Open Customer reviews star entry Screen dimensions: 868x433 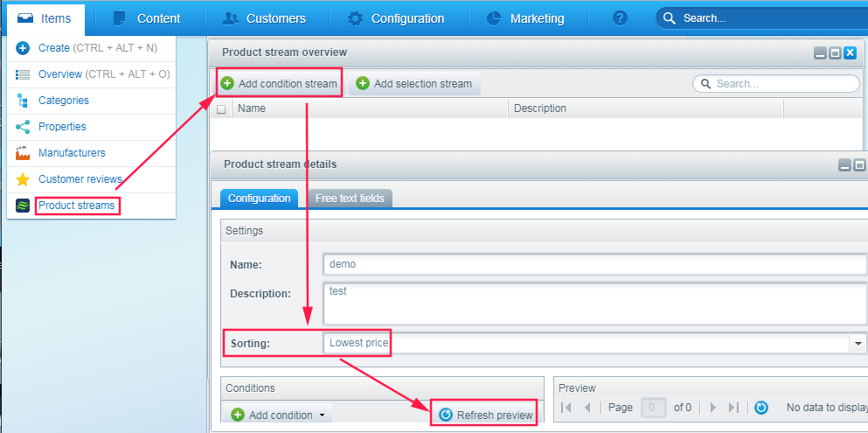[80, 179]
